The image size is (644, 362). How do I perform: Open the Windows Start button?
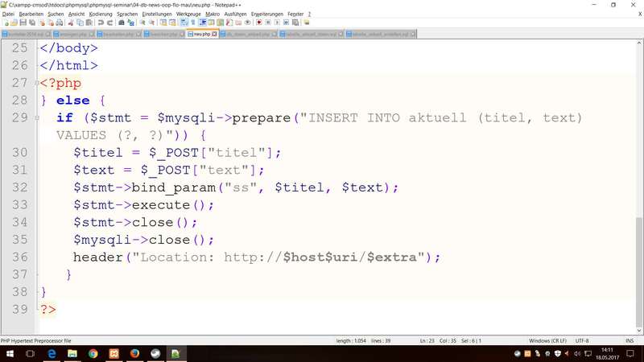pyautogui.click(x=10, y=353)
